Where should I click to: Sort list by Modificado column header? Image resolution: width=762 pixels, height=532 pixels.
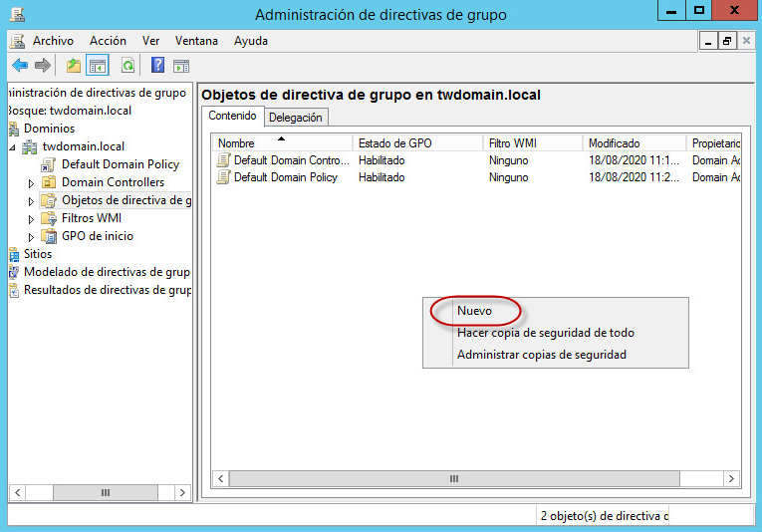pyautogui.click(x=614, y=143)
